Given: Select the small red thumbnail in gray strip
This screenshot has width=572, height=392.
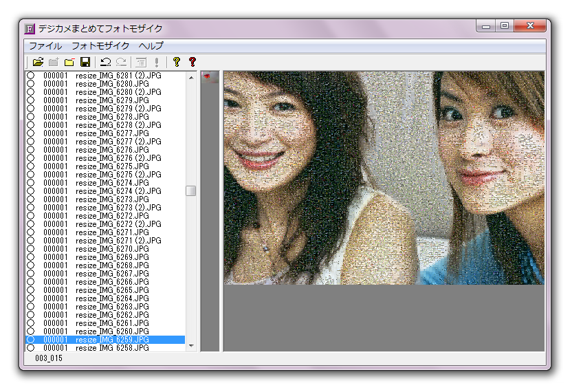Looking at the screenshot, I should point(210,76).
